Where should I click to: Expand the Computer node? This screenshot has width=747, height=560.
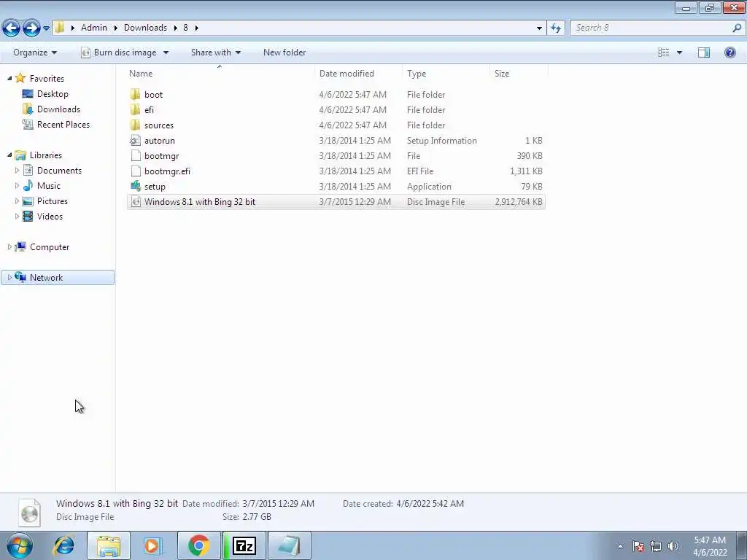coord(9,246)
